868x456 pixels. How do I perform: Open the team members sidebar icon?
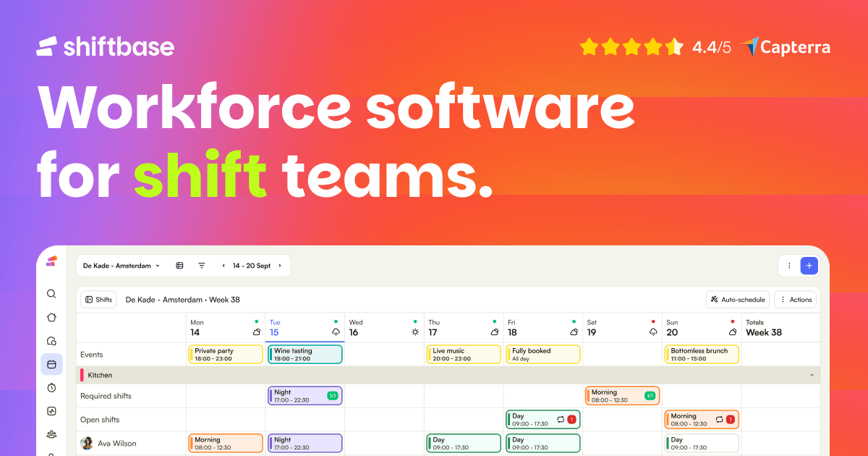tap(51, 434)
